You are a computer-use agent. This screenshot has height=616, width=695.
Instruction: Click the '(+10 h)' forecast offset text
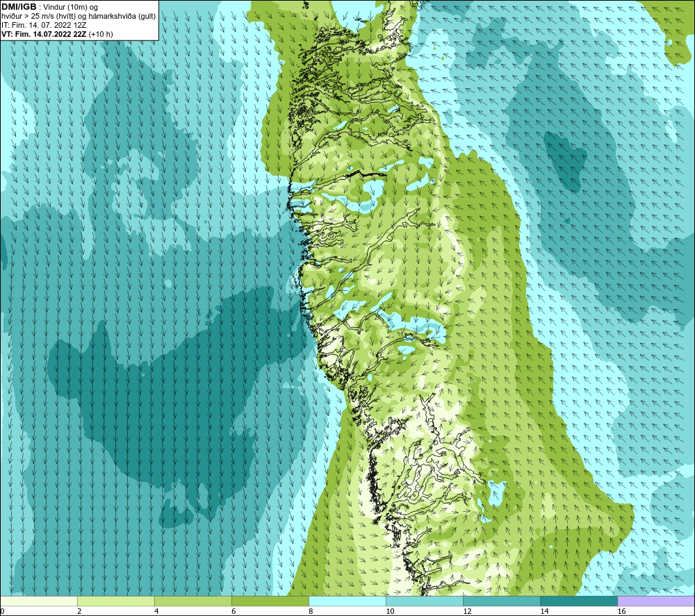pyautogui.click(x=101, y=34)
